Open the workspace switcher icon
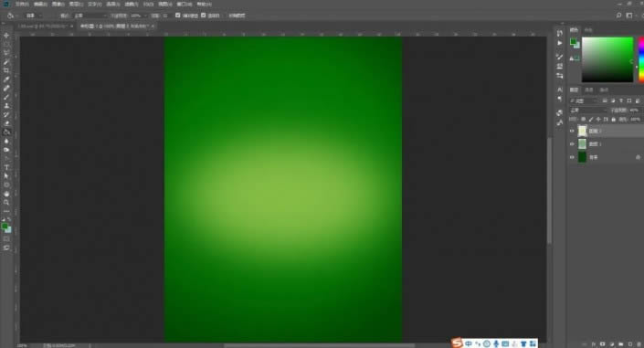The image size is (644, 348). tap(629, 16)
